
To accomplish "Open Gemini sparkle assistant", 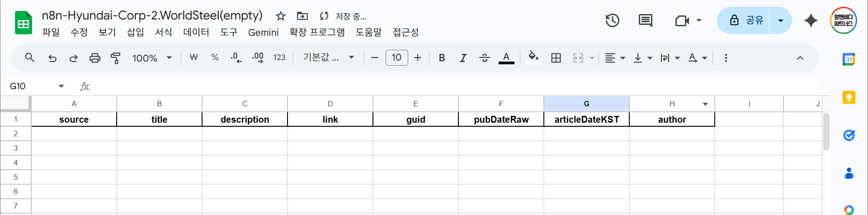I will [811, 20].
